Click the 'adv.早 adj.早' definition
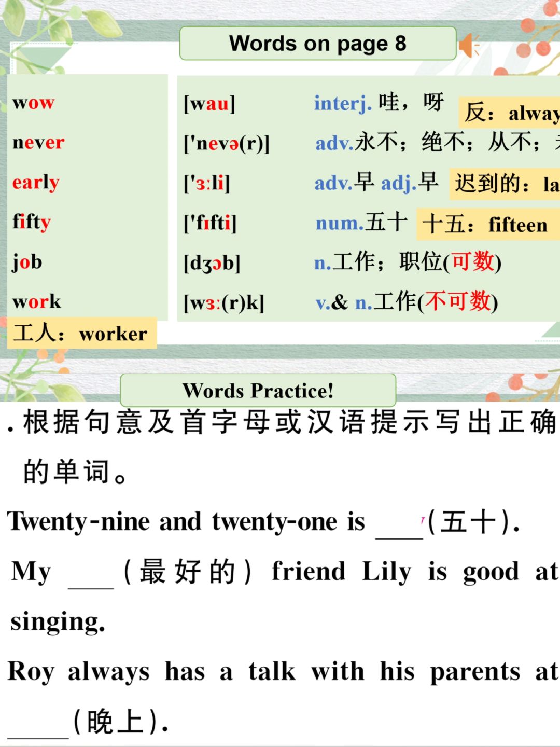This screenshot has width=560, height=747. [x=376, y=183]
